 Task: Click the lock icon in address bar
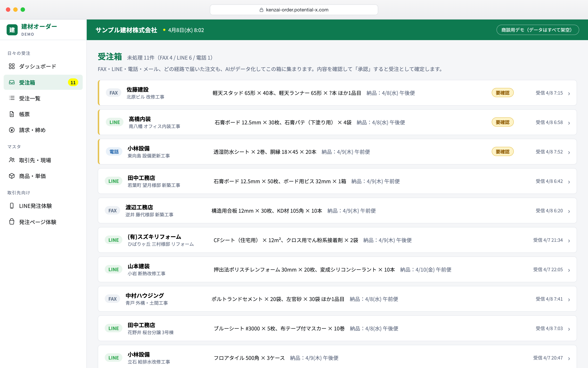pos(261,10)
